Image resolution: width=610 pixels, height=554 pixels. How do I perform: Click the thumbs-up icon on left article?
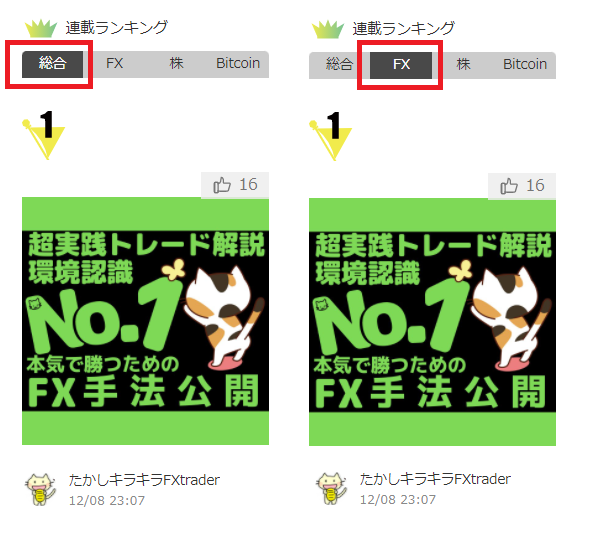(x=222, y=185)
